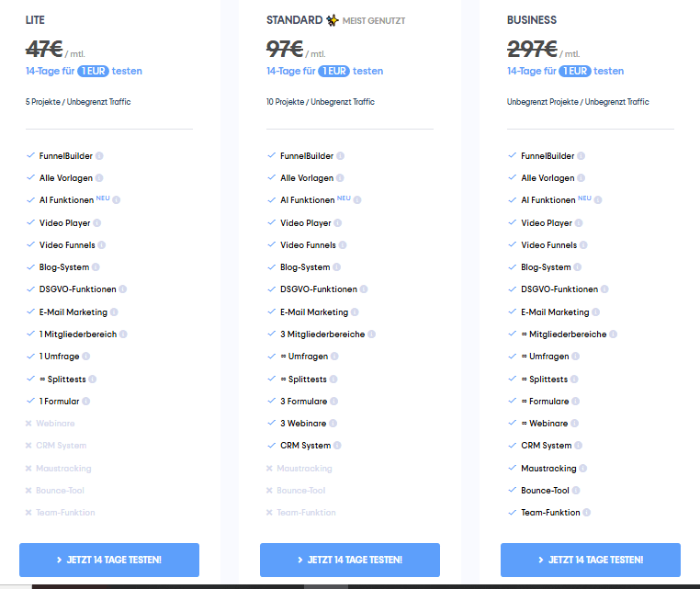Follow the 1 EUR test link under Business
700x589 pixels.
(566, 71)
